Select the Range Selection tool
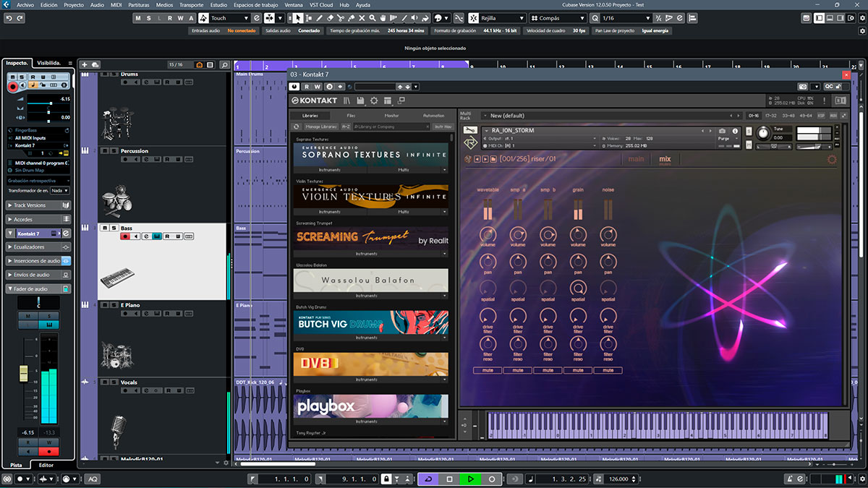This screenshot has width=868, height=488. [309, 18]
